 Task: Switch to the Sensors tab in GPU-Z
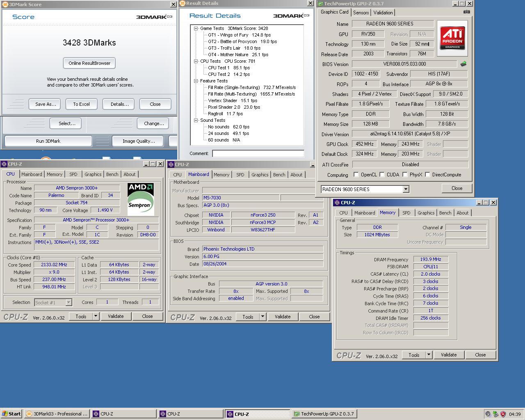click(361, 13)
